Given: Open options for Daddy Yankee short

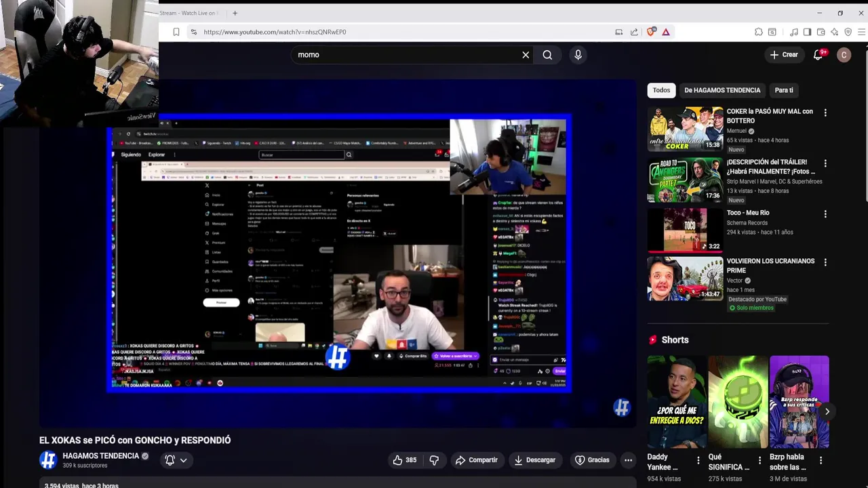Looking at the screenshot, I should coord(698,460).
